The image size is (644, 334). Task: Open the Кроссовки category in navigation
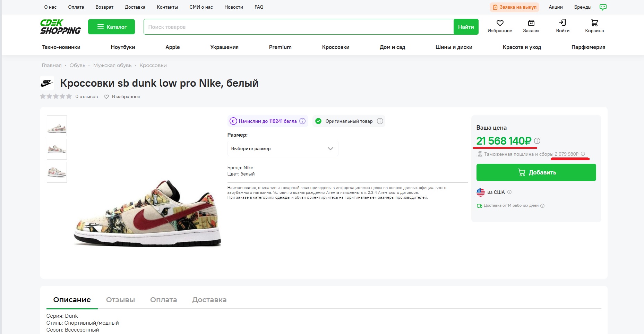(x=335, y=47)
